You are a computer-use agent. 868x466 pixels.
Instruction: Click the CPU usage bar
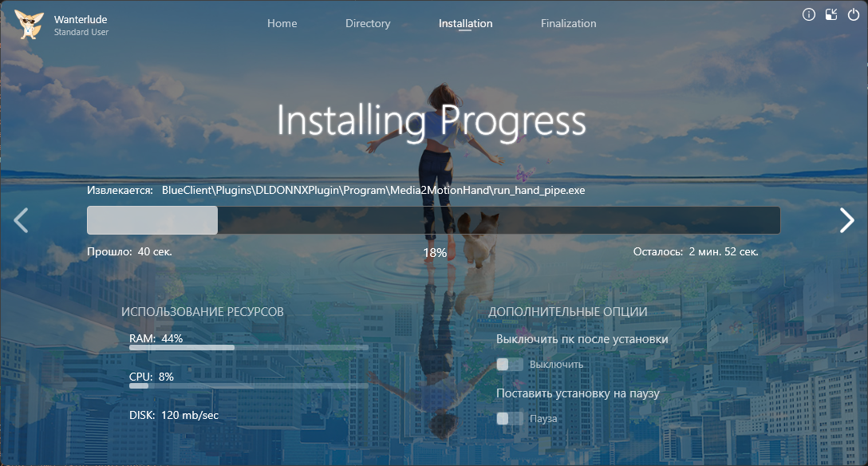tap(248, 385)
